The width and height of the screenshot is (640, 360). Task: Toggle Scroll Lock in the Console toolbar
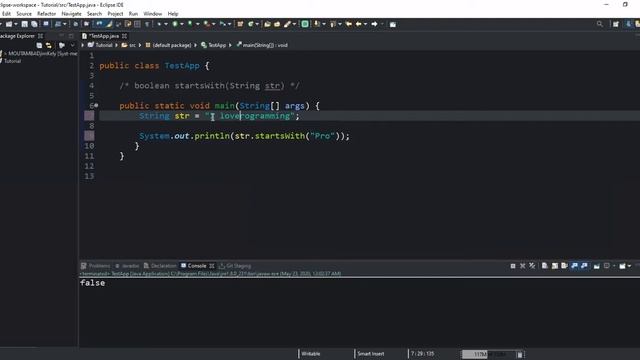click(x=555, y=266)
